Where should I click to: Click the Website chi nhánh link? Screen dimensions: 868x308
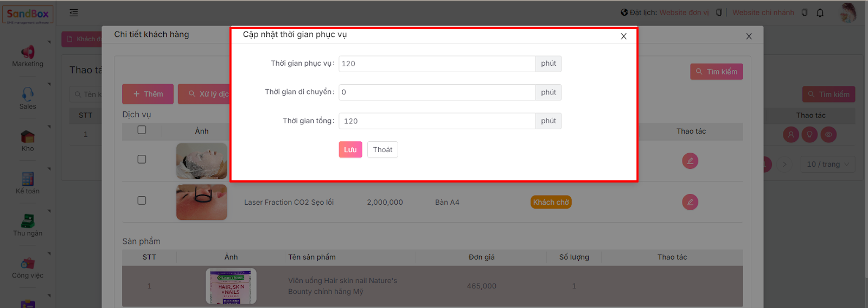click(x=763, y=12)
